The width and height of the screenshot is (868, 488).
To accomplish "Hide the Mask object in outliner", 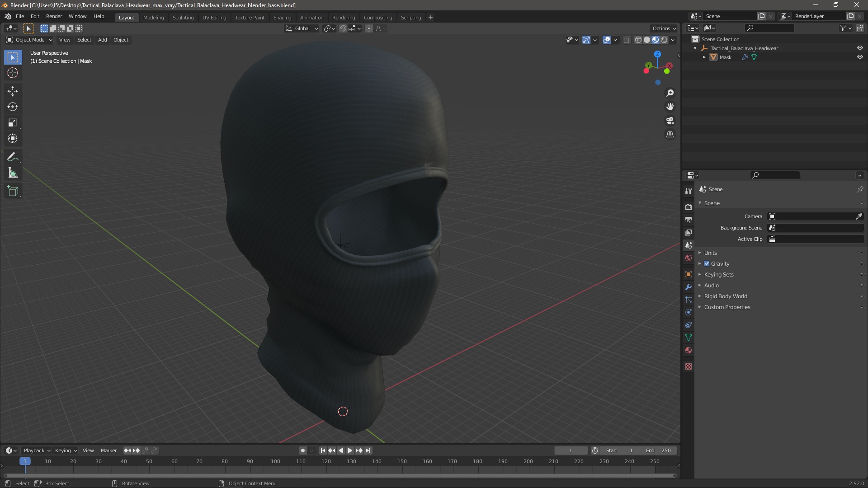I will (x=860, y=57).
